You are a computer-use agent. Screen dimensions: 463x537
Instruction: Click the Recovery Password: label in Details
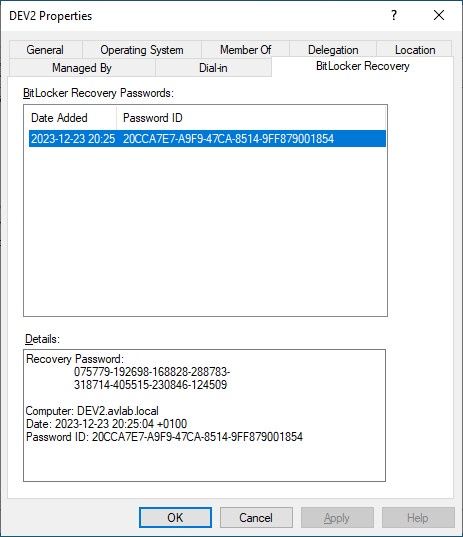75,359
